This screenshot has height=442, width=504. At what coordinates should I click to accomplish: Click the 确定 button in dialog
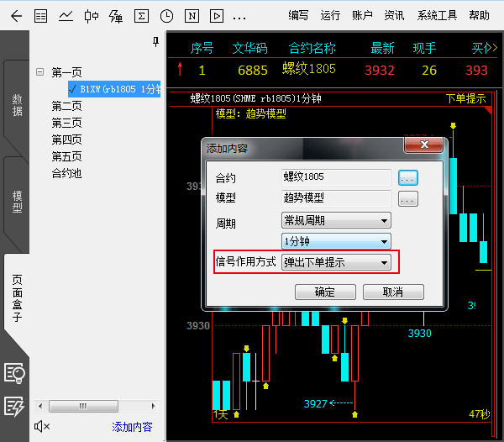coord(324,292)
